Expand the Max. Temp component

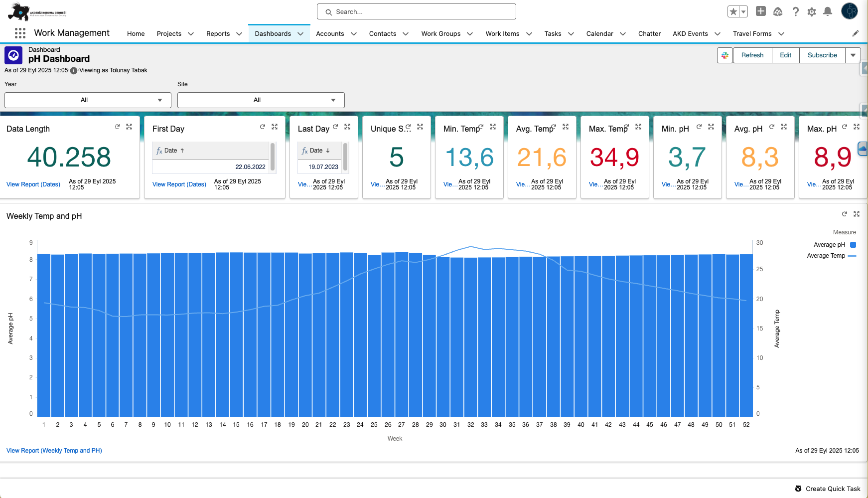click(x=638, y=127)
